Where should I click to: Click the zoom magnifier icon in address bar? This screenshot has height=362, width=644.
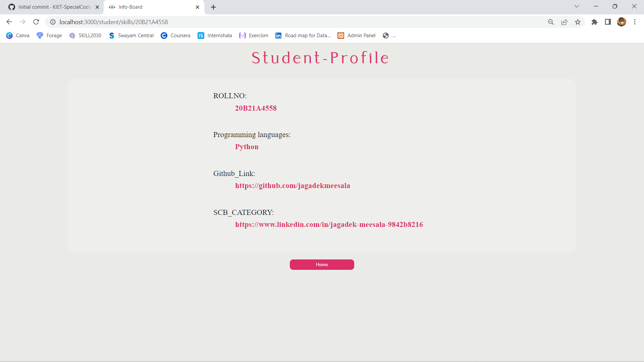pos(551,22)
